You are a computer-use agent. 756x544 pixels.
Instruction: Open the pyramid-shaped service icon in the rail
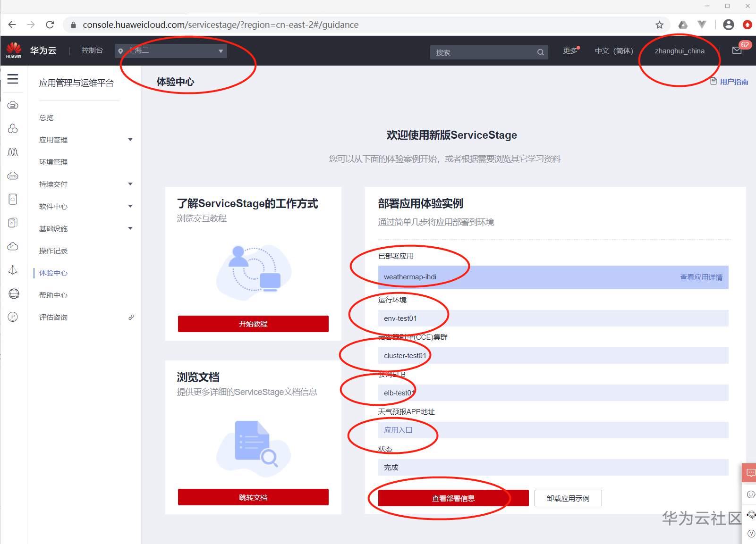[x=13, y=270]
